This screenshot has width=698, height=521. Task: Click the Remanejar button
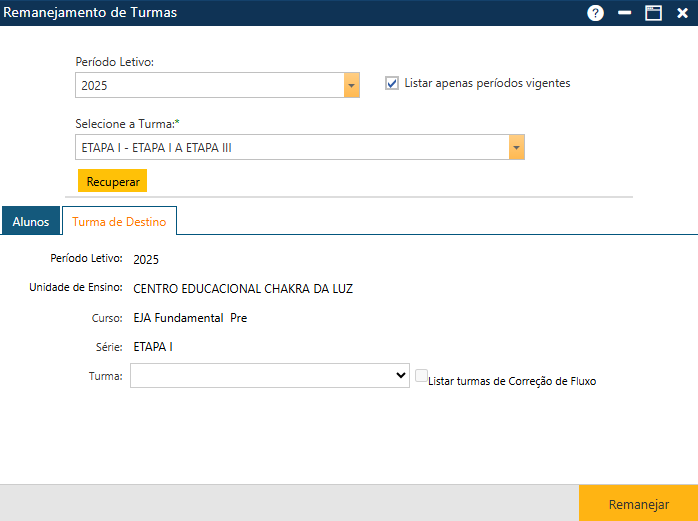pyautogui.click(x=638, y=504)
